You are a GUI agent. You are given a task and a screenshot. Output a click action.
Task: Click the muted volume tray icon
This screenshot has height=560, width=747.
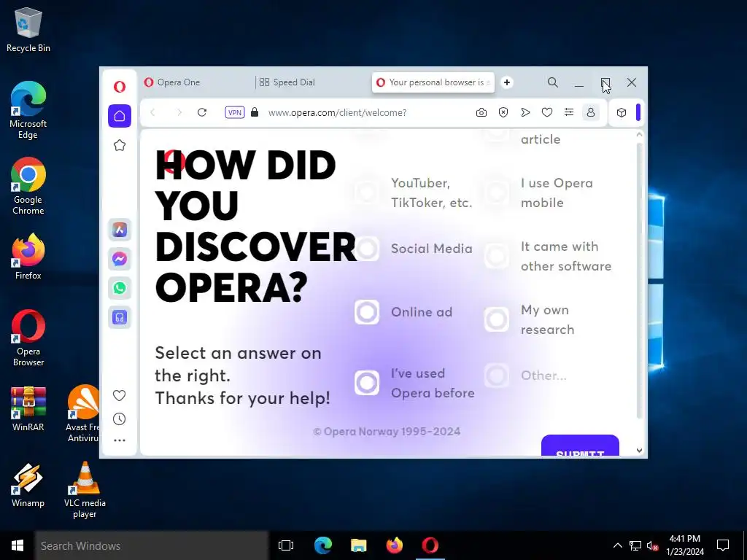click(653, 545)
